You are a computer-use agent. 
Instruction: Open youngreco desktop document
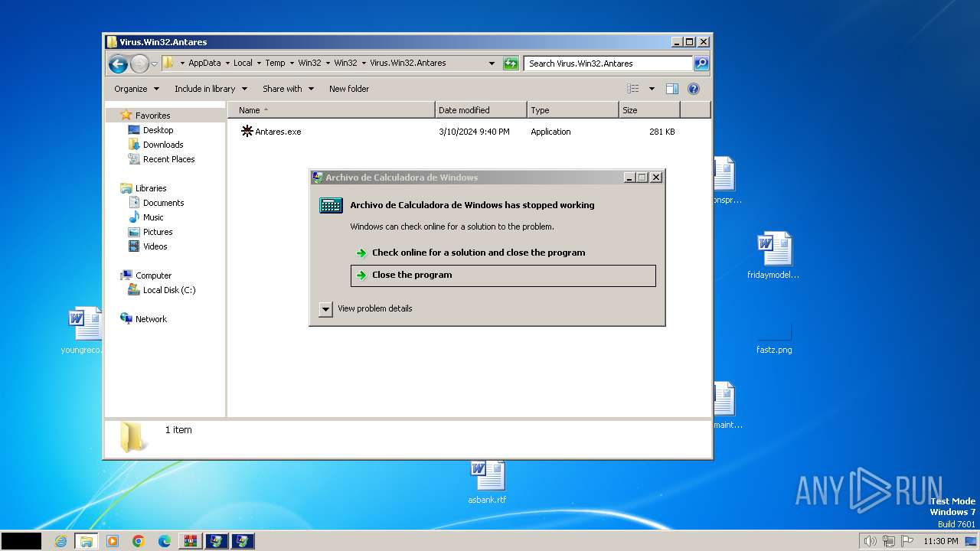point(81,331)
